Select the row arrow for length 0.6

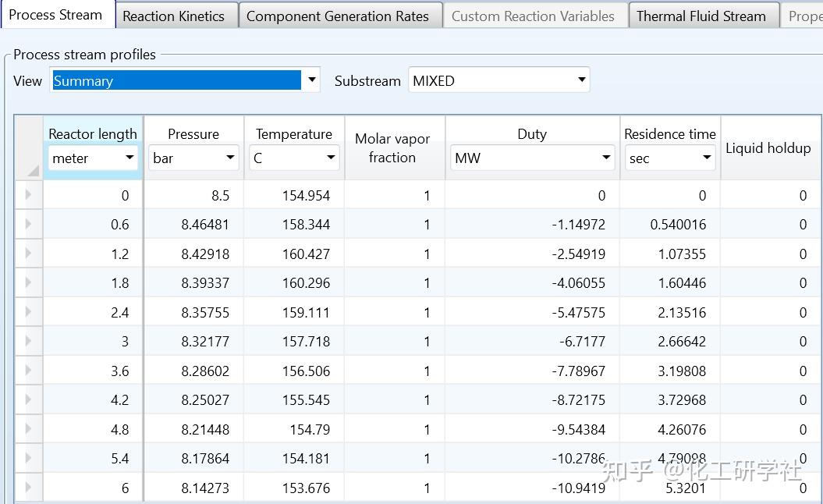[x=29, y=225]
